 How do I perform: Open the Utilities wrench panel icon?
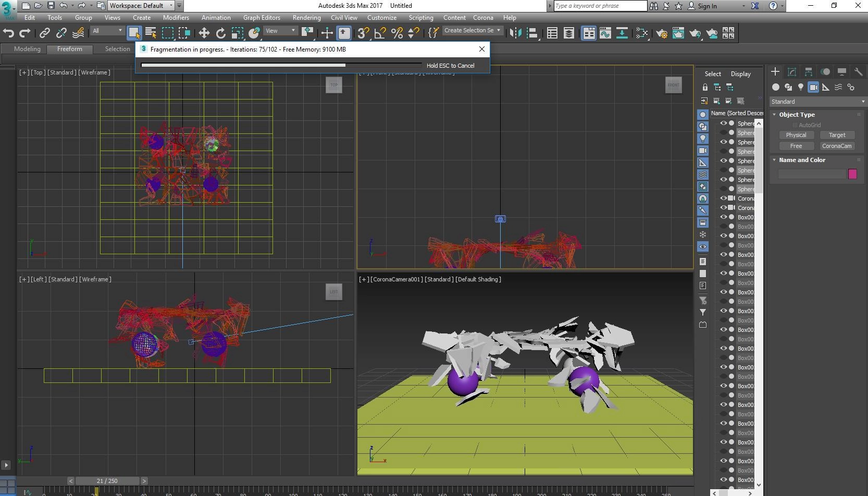[858, 72]
